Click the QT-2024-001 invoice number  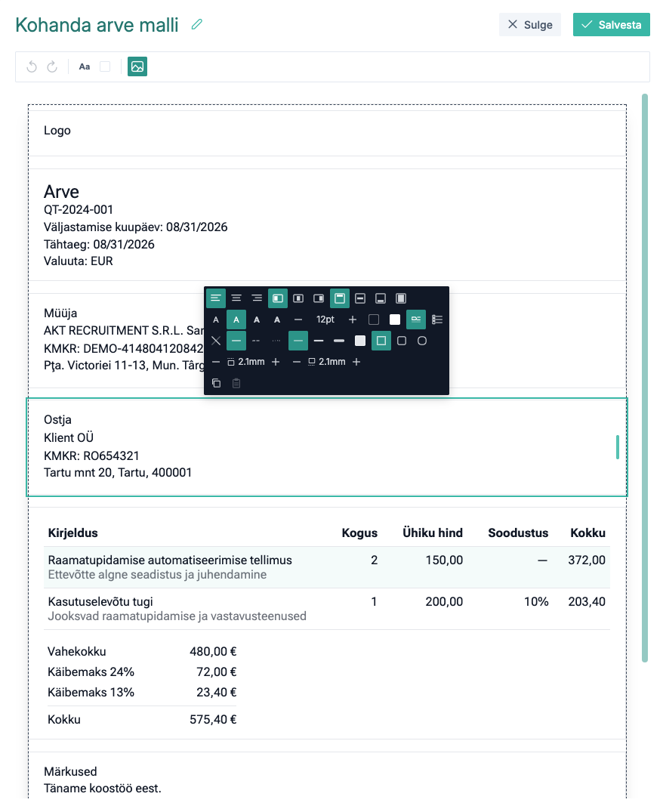(78, 210)
